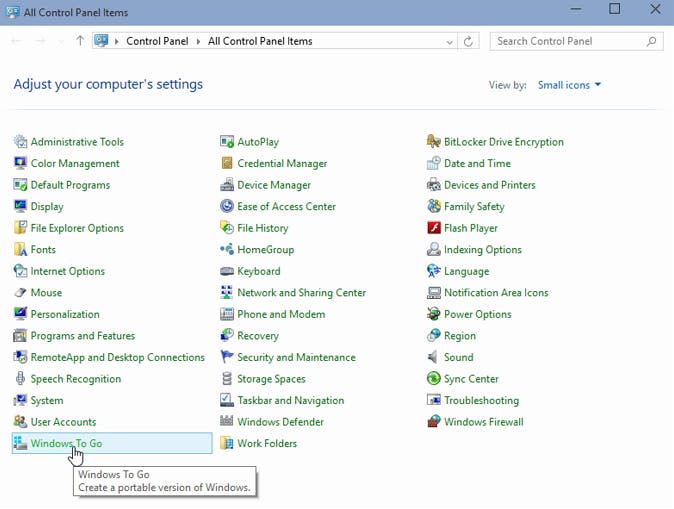
Task: Open the System link
Action: coord(47,400)
